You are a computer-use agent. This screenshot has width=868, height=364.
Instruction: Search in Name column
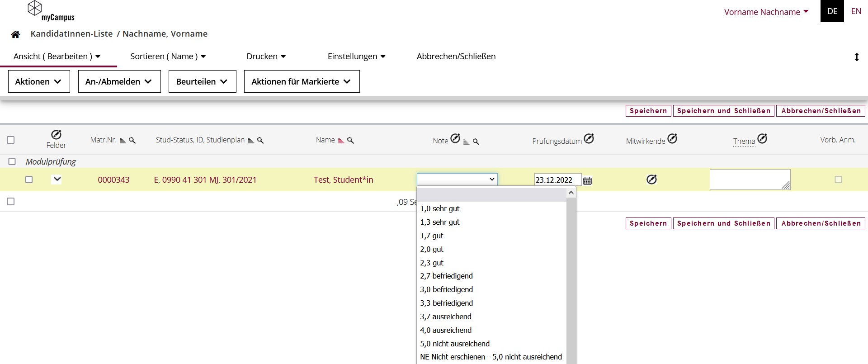coord(350,141)
